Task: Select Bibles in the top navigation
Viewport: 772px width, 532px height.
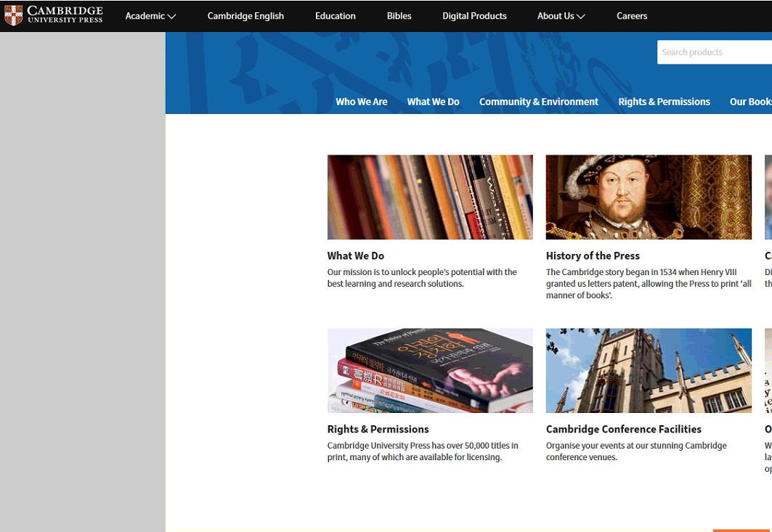Action: pyautogui.click(x=399, y=16)
